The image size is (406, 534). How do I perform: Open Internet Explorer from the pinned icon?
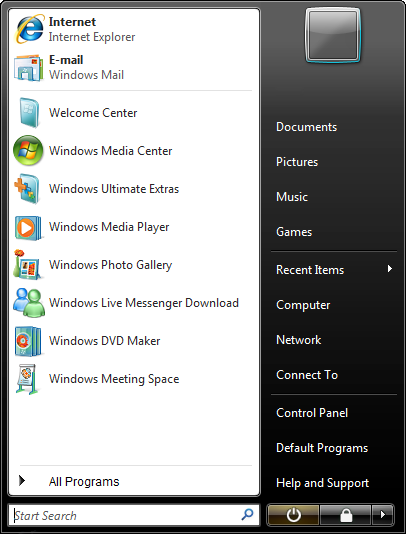pyautogui.click(x=29, y=29)
